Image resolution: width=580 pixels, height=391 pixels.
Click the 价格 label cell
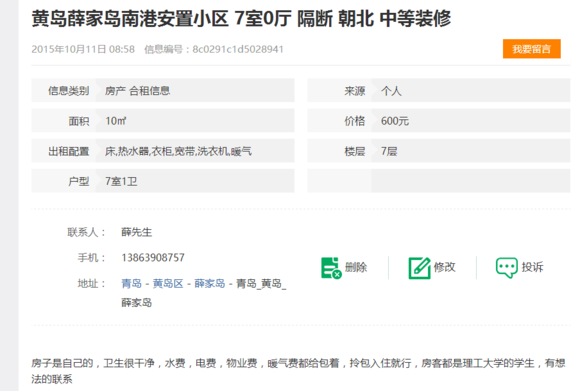point(340,121)
